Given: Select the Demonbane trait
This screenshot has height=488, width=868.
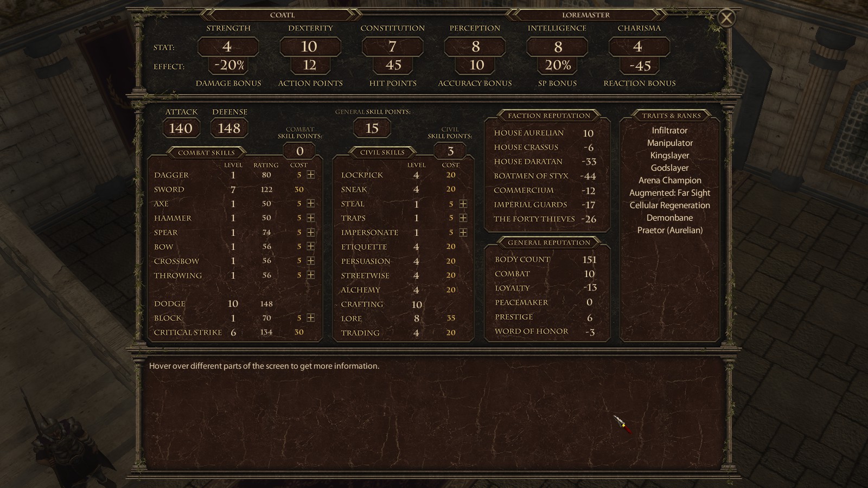Looking at the screenshot, I should pos(670,218).
